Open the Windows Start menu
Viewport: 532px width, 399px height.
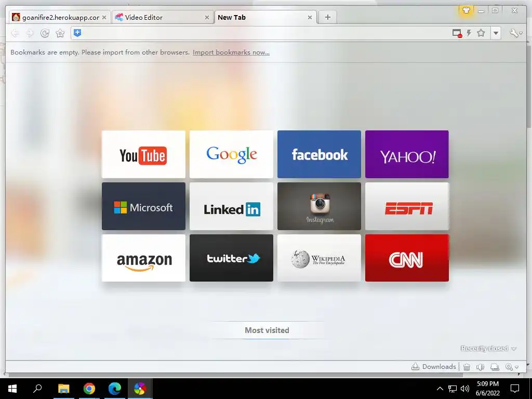12,389
